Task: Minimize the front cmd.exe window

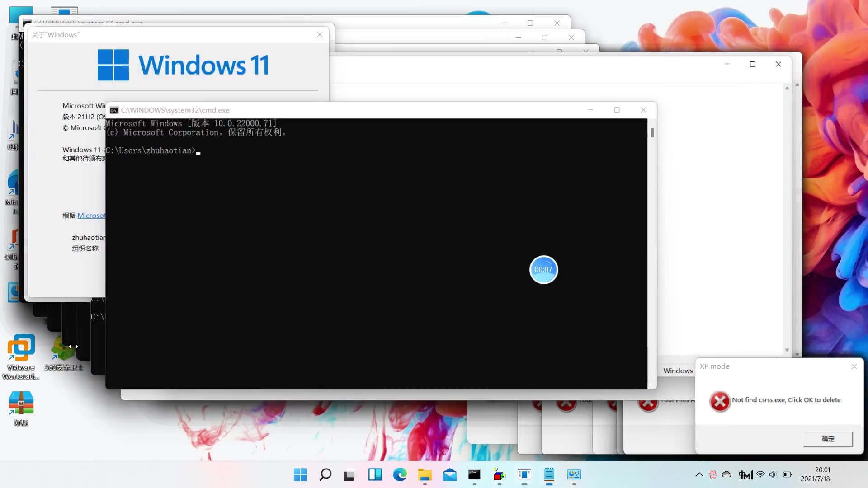Action: (x=590, y=110)
